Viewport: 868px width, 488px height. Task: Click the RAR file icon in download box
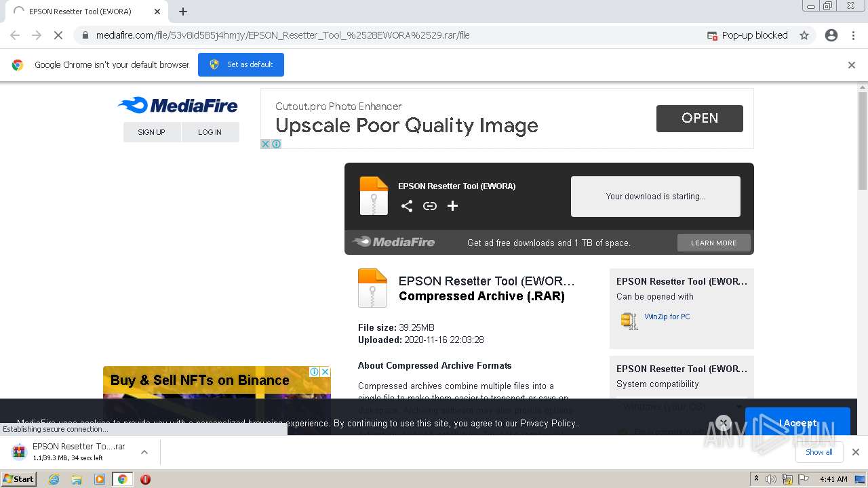pos(374,195)
